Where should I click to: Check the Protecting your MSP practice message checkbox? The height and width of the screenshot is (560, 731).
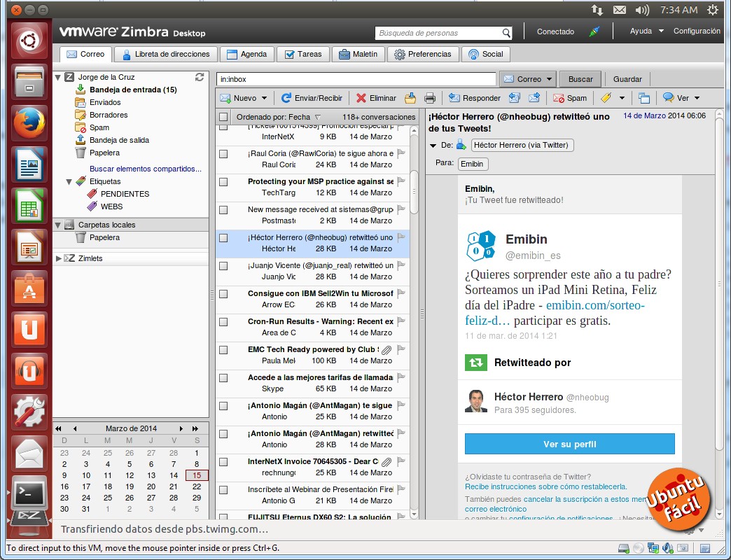223,182
